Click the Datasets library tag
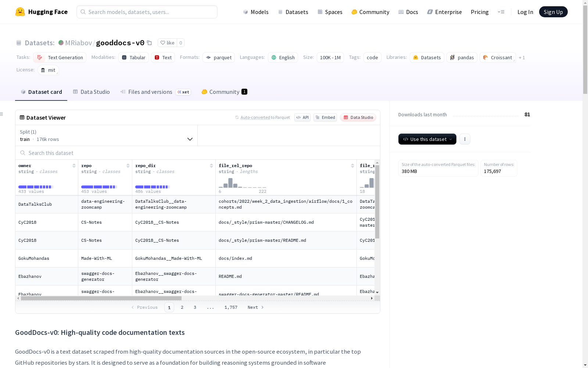The image size is (588, 368). pyautogui.click(x=427, y=57)
